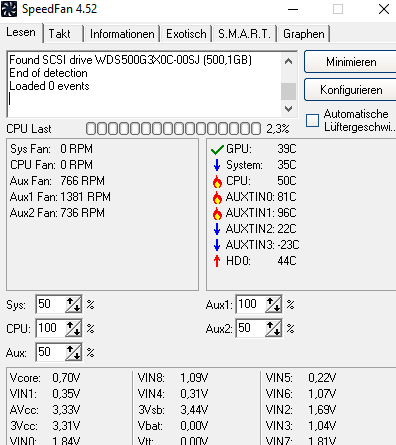
Task: Click the 'Loaded 0 events' log line
Action: (49, 86)
